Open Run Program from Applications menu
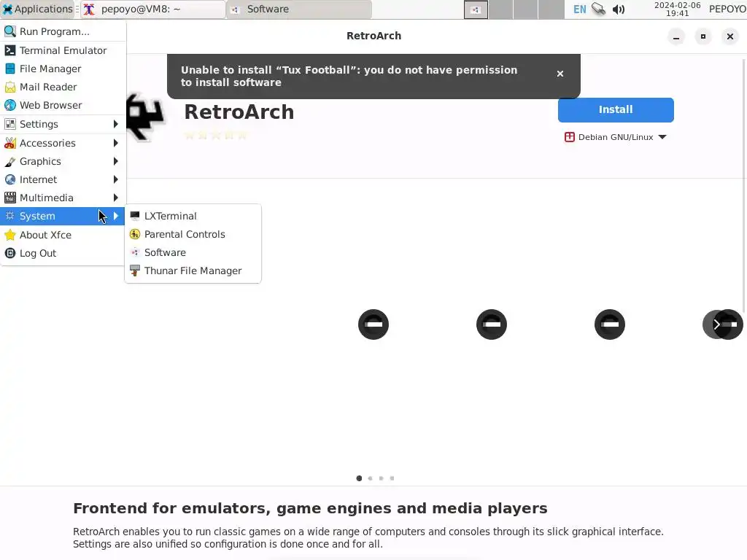Screen dimensions: 747x560 (63, 31)
